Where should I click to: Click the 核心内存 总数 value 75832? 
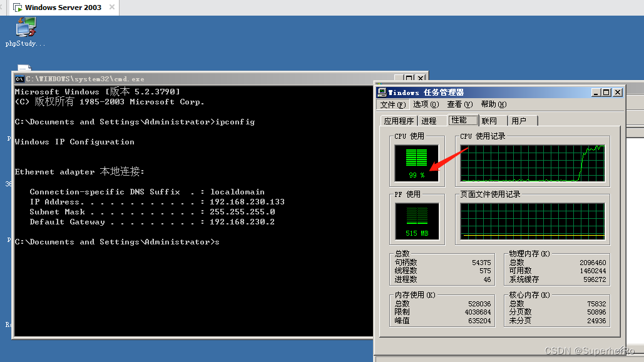pos(596,304)
